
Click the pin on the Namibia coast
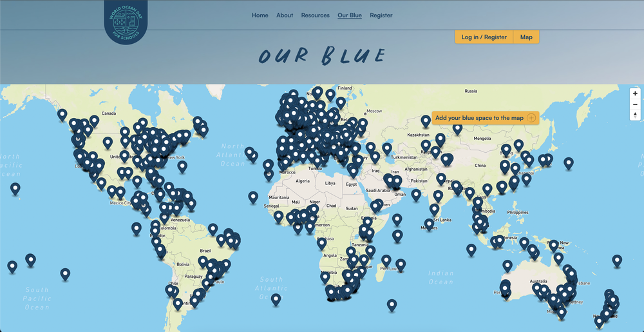pyautogui.click(x=325, y=277)
